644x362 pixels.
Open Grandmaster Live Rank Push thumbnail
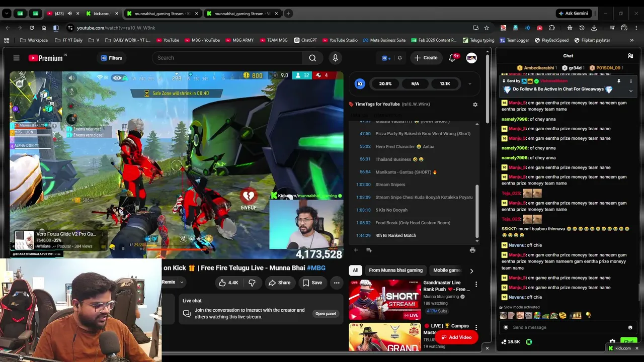385,300
